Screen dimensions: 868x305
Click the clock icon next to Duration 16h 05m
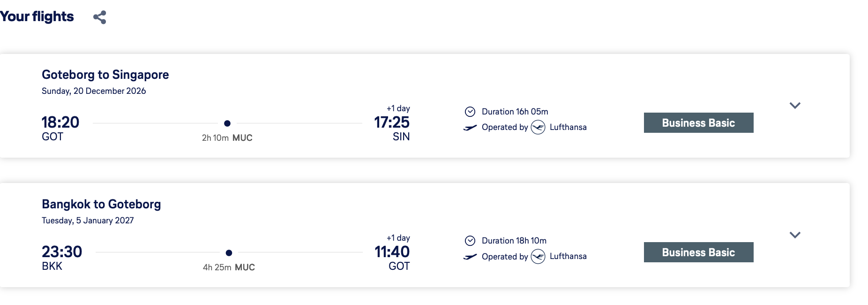click(470, 112)
